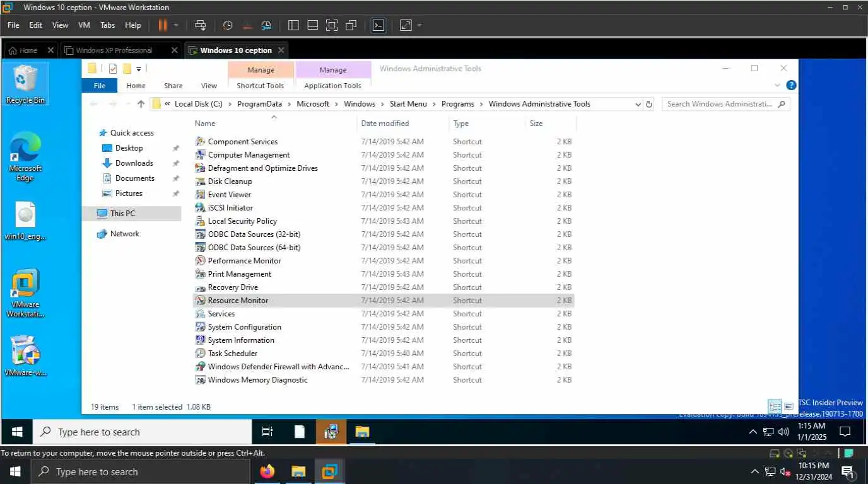Open the VMware Tabs menu
The image size is (868, 484).
click(x=108, y=25)
